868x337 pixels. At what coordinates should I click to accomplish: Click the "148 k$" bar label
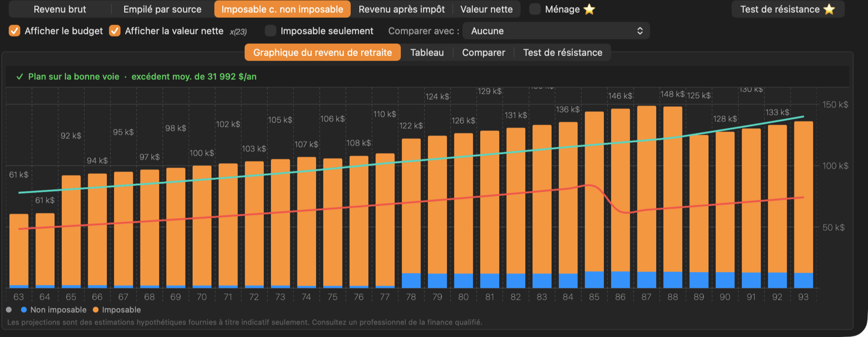[x=672, y=94]
